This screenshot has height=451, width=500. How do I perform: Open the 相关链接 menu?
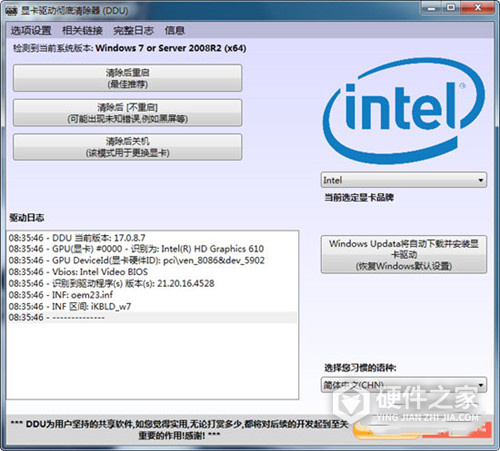82,31
